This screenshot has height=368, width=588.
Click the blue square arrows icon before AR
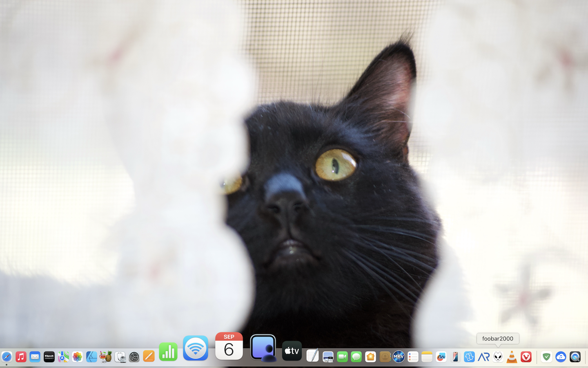(x=469, y=357)
